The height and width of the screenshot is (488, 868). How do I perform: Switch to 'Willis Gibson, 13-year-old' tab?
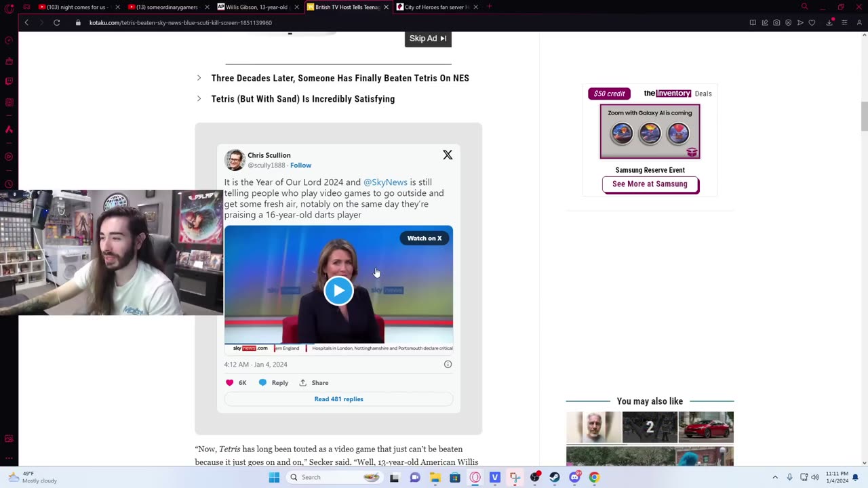coord(258,7)
